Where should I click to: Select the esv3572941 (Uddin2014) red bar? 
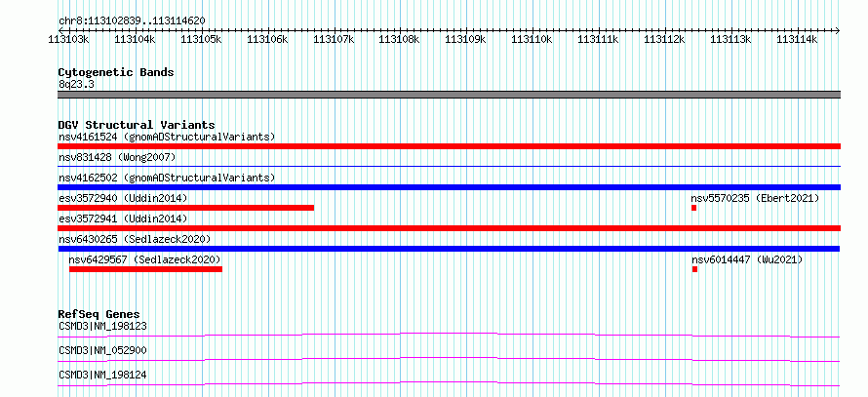click(449, 228)
